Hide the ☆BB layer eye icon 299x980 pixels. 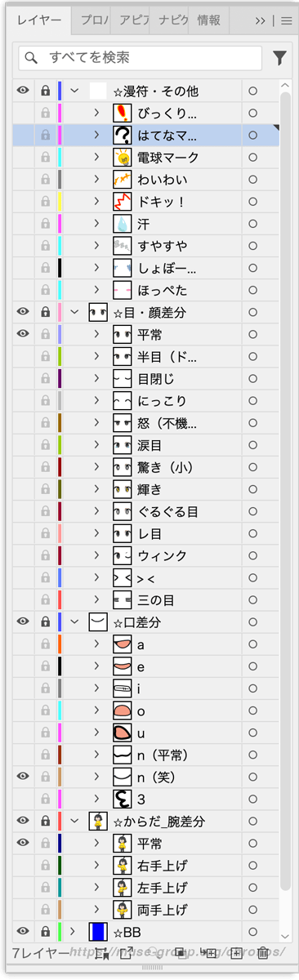pyautogui.click(x=23, y=931)
